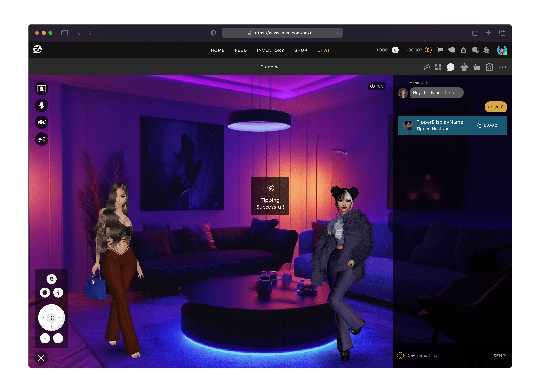
Task: Close the controls with the X button
Action: pyautogui.click(x=41, y=358)
